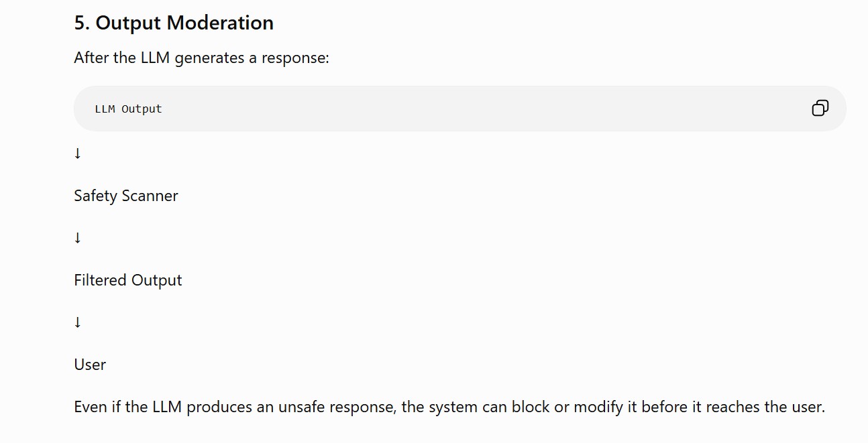The image size is (868, 443).
Task: Click the word 'Moderation' in the heading
Action: pos(220,23)
